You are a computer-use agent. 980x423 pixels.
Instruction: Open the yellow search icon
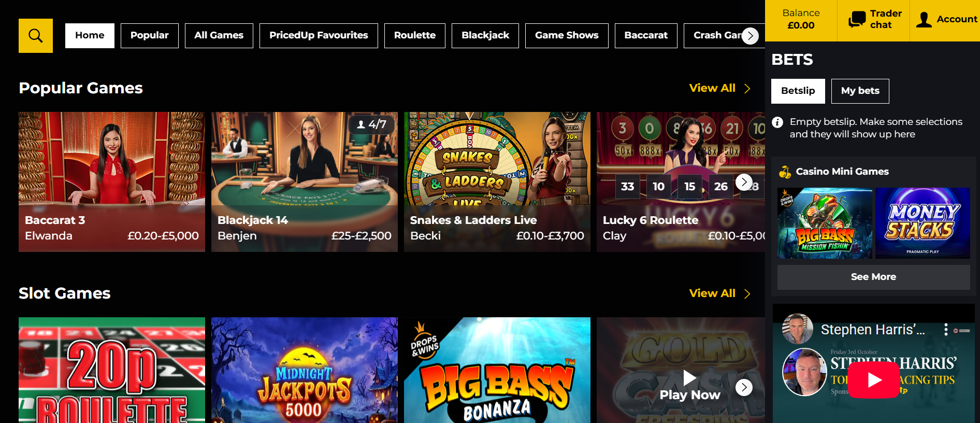pos(36,36)
